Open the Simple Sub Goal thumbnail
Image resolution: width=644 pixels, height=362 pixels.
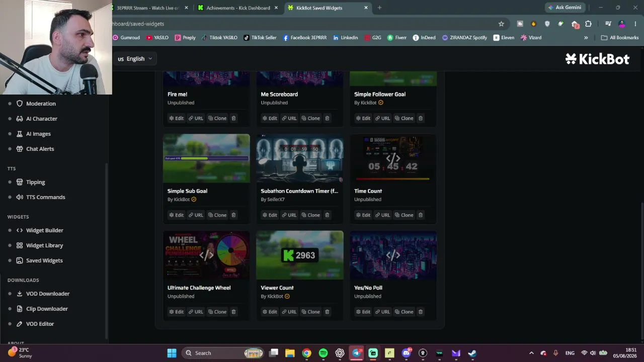206,158
